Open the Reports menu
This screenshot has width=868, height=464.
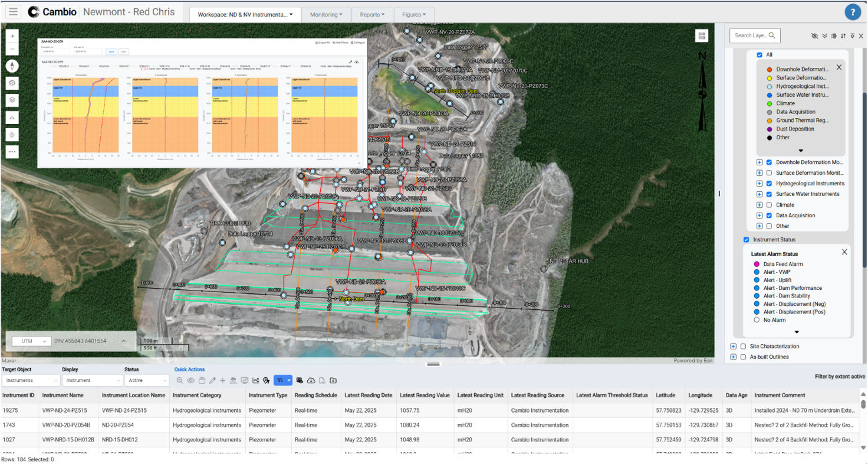point(372,14)
